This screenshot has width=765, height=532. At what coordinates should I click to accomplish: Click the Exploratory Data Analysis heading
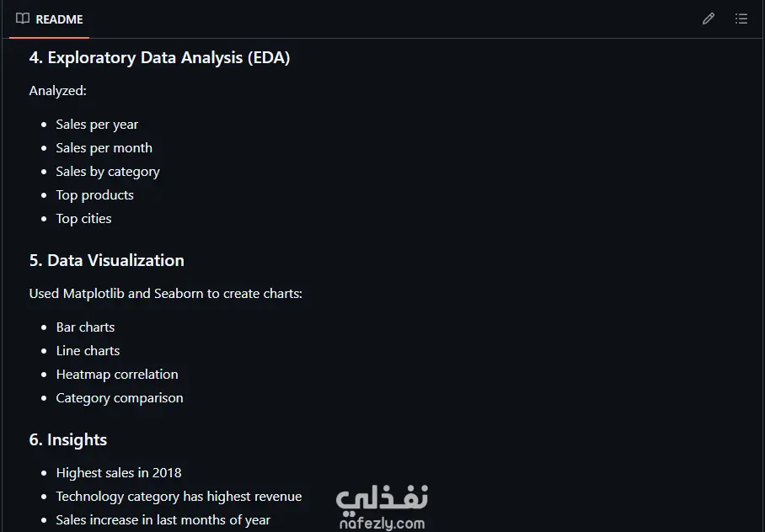tap(159, 58)
